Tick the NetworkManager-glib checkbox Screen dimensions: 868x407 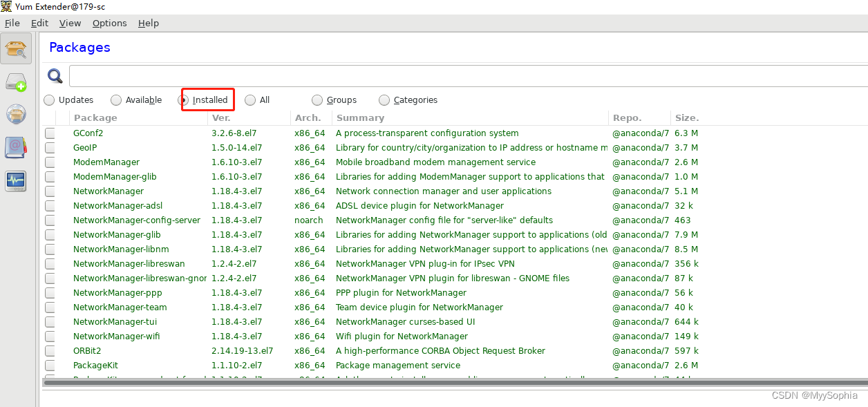[50, 235]
